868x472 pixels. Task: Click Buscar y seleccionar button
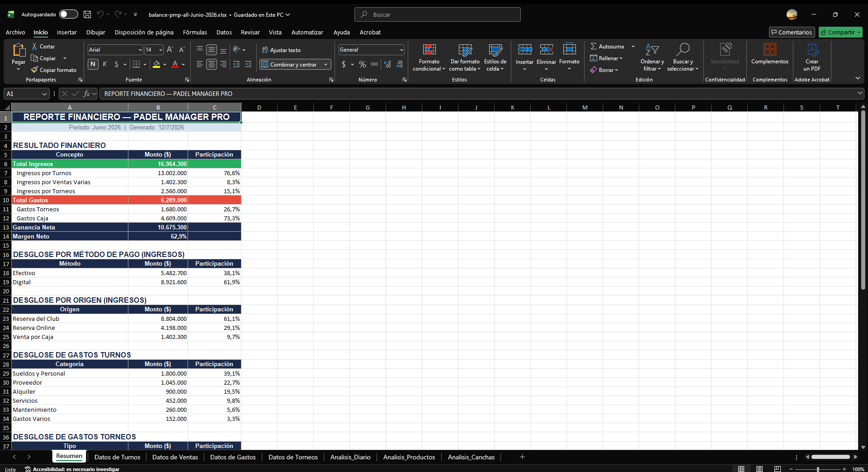point(683,57)
